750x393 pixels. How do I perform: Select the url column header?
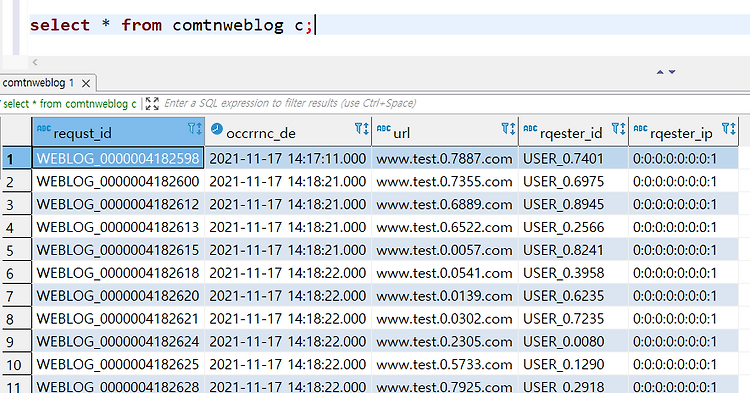pos(445,131)
